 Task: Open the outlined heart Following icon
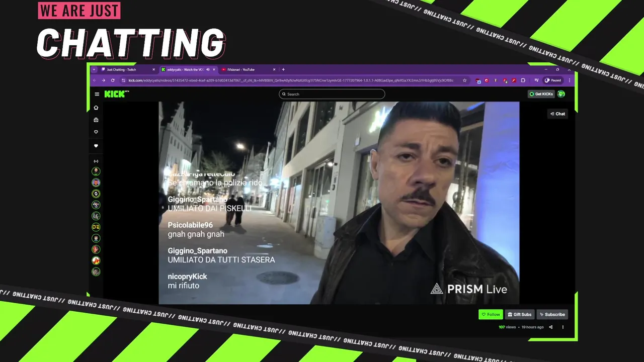(96, 132)
